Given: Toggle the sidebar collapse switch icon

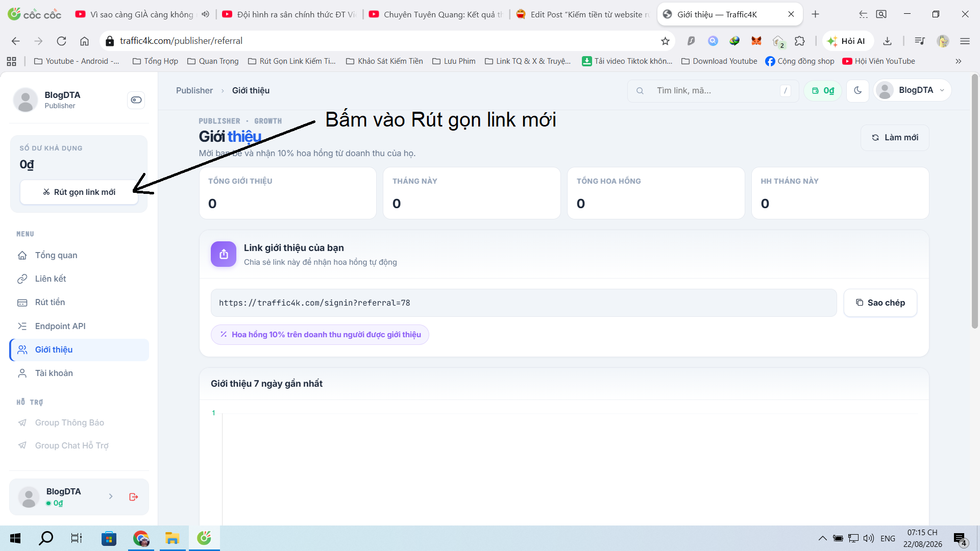Looking at the screenshot, I should (x=136, y=100).
